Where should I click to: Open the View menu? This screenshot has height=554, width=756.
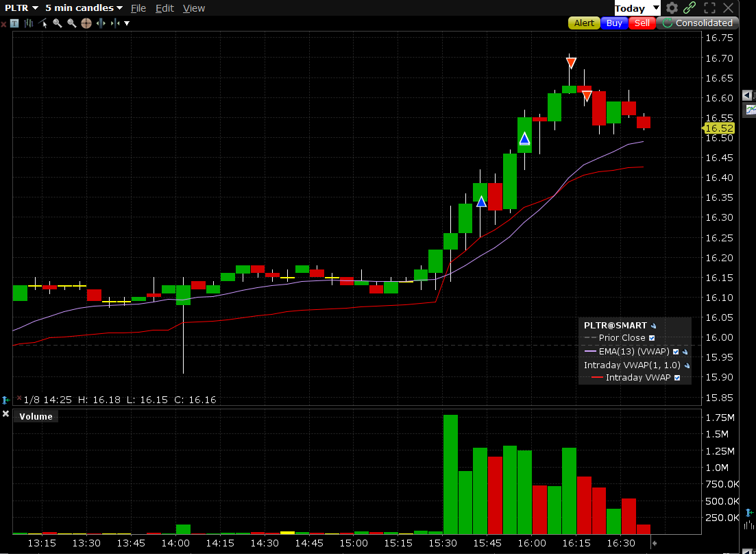pos(194,8)
